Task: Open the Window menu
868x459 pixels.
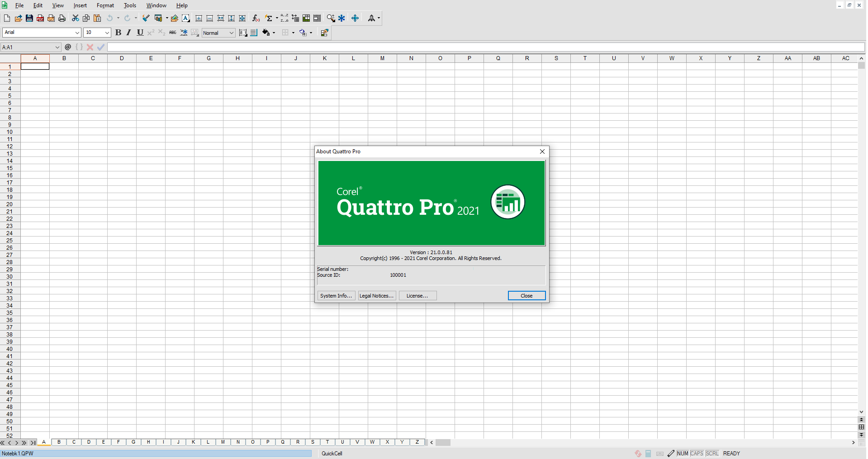Action: tap(156, 5)
